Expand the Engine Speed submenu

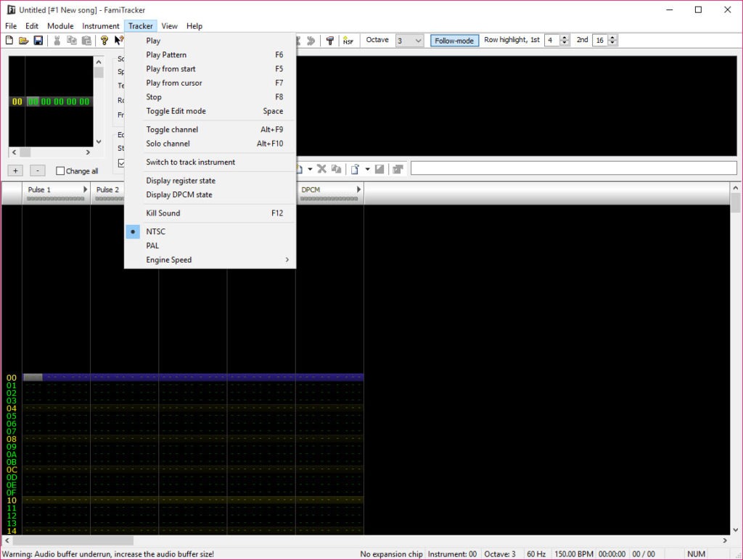(210, 260)
